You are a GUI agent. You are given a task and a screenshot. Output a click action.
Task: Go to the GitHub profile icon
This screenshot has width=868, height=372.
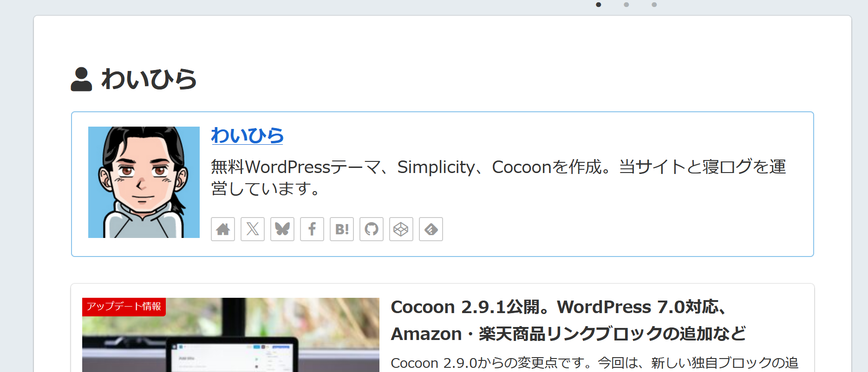tap(372, 229)
